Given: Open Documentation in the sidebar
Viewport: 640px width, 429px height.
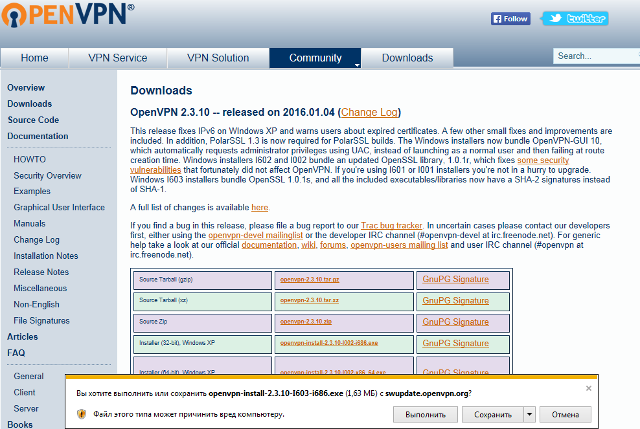Looking at the screenshot, I should click(38, 136).
